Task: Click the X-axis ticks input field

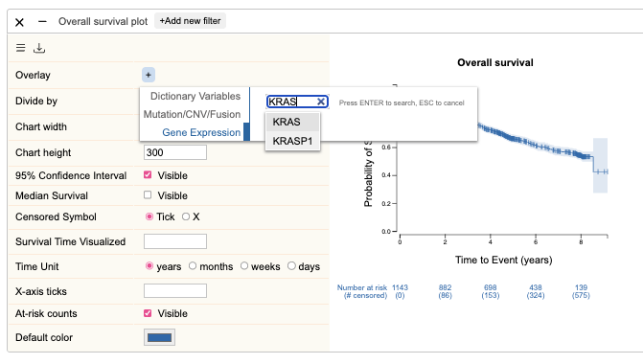Action: pyautogui.click(x=175, y=291)
